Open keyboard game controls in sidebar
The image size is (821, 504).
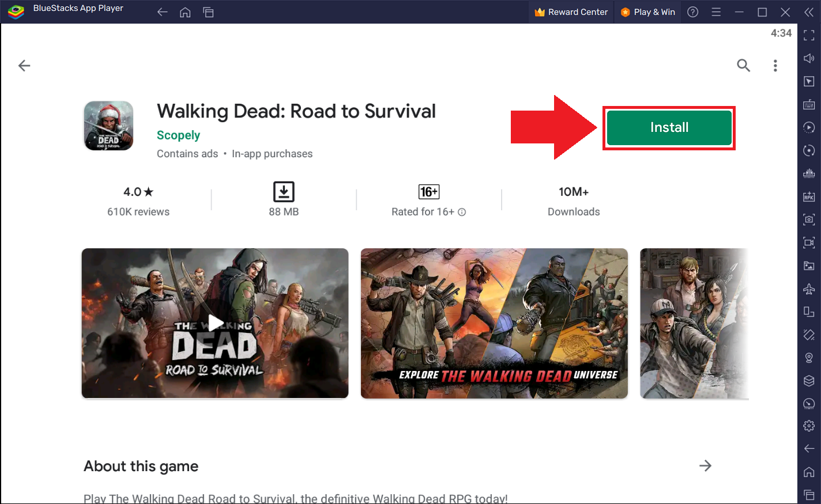pyautogui.click(x=809, y=104)
